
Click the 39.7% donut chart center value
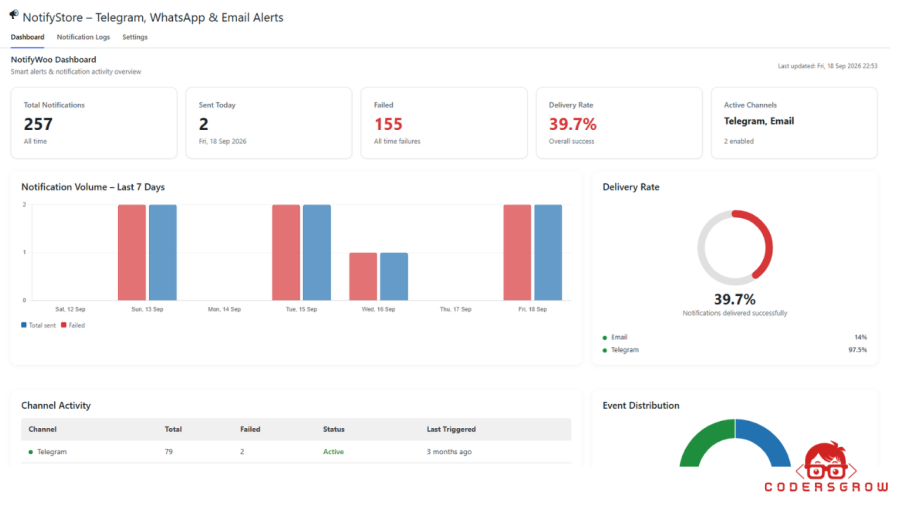click(735, 299)
